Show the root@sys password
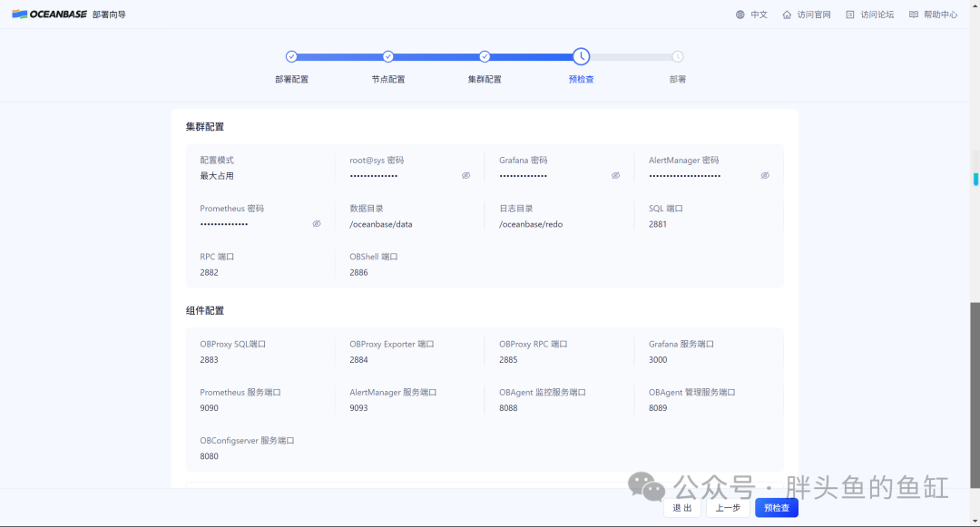The width and height of the screenshot is (980, 527). point(465,175)
